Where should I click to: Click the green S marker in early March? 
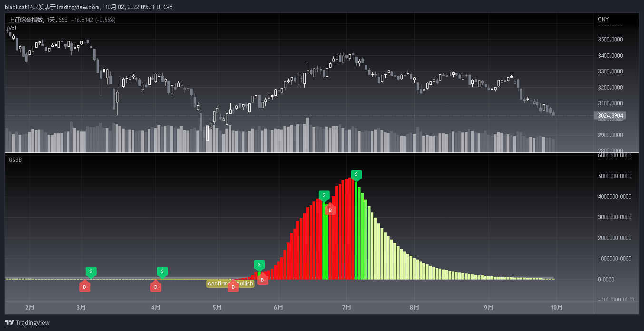(91, 271)
